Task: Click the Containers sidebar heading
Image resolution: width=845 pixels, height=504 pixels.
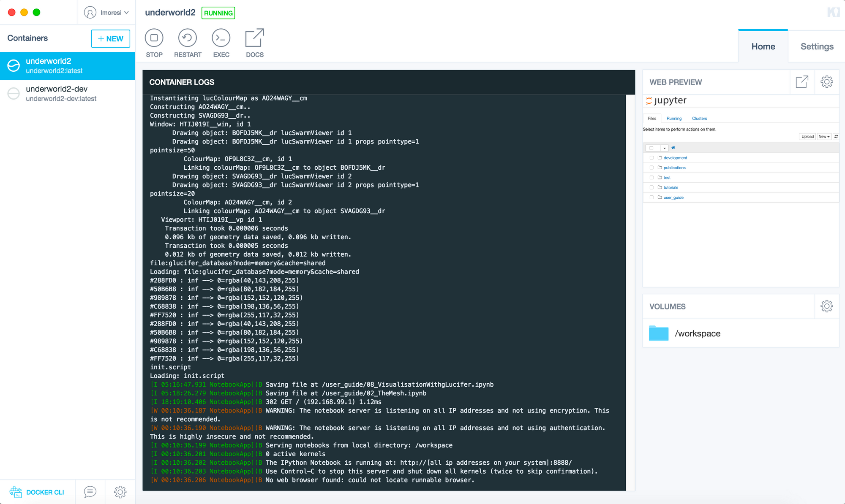Action: click(x=27, y=38)
